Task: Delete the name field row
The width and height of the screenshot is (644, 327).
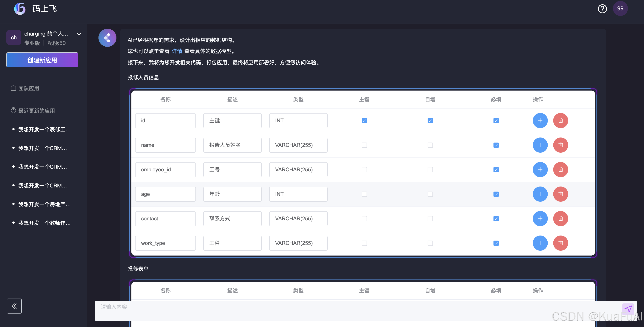Action: click(x=560, y=145)
